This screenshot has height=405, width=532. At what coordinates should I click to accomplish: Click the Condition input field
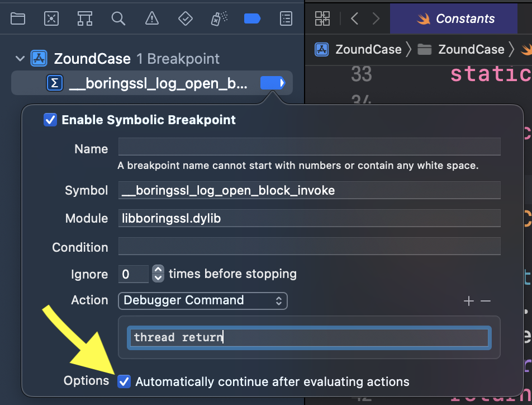pos(309,247)
